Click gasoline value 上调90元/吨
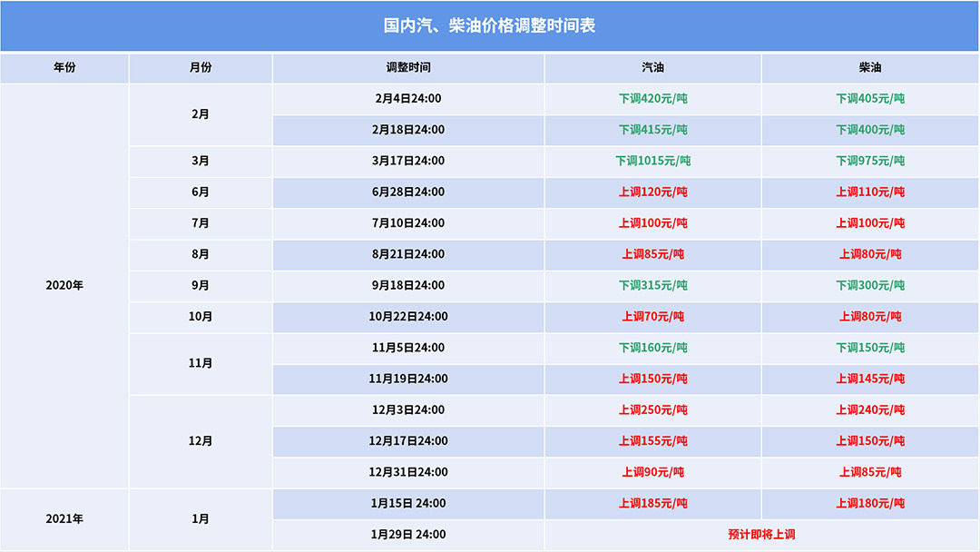The width and height of the screenshot is (980, 552). tap(653, 472)
